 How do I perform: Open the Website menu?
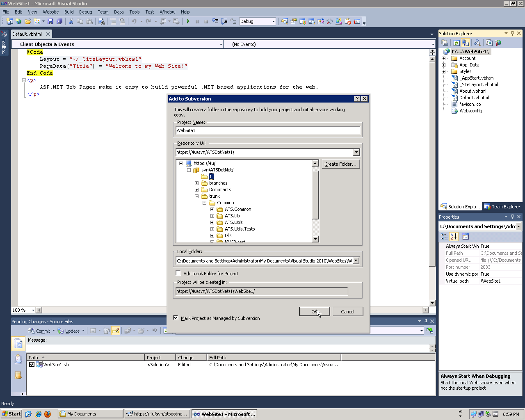click(x=51, y=12)
